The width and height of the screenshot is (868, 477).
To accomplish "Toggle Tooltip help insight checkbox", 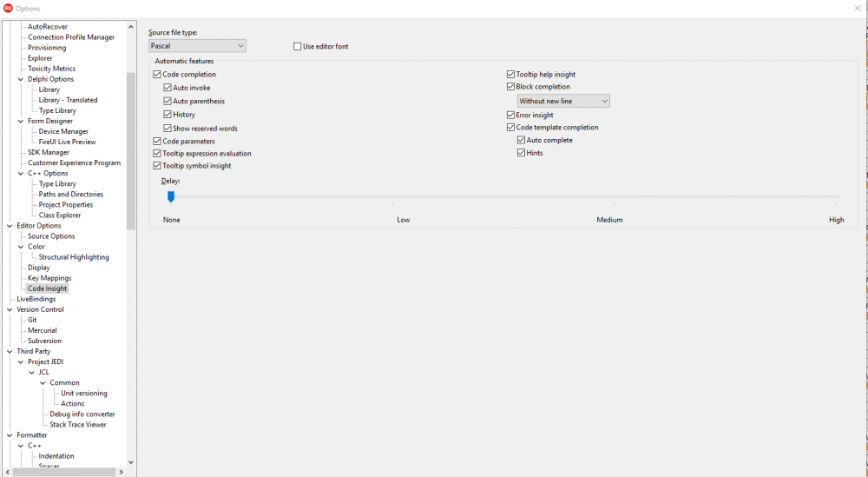I will click(x=511, y=74).
